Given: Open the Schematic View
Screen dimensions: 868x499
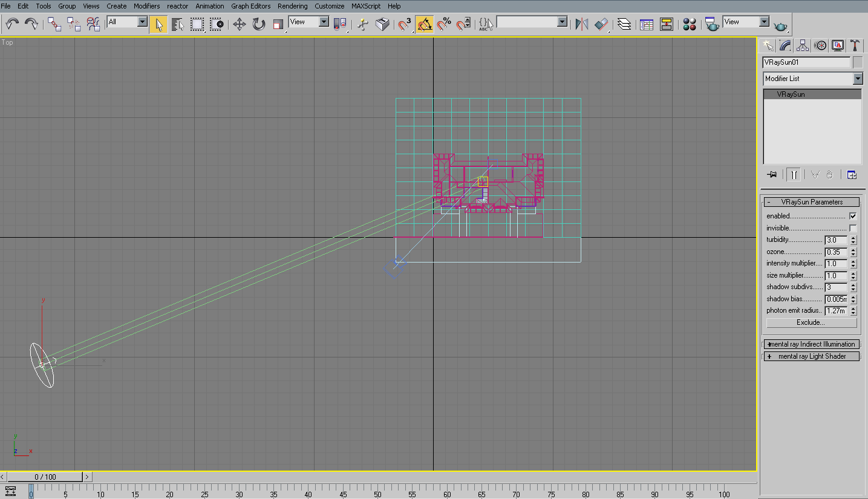Looking at the screenshot, I should (x=666, y=24).
